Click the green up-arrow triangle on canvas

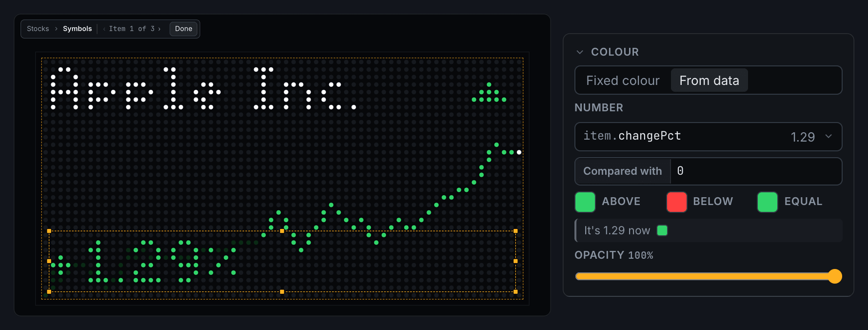click(489, 92)
